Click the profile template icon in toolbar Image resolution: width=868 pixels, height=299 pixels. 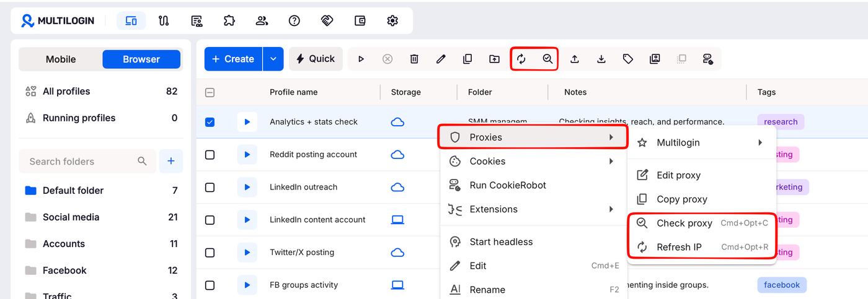(x=655, y=59)
